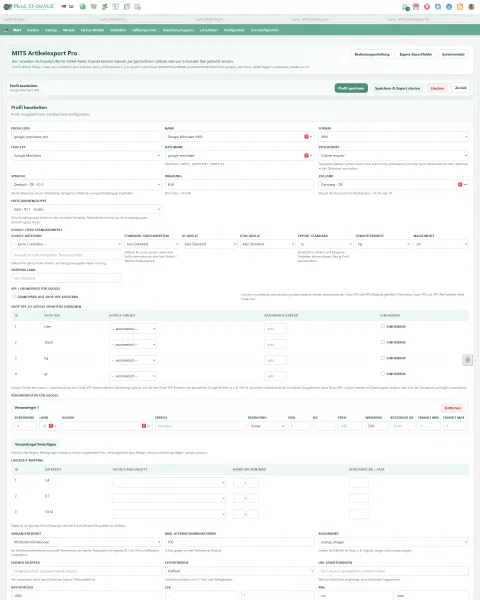
Task: Open the Partner Module menu
Action: tap(92, 30)
